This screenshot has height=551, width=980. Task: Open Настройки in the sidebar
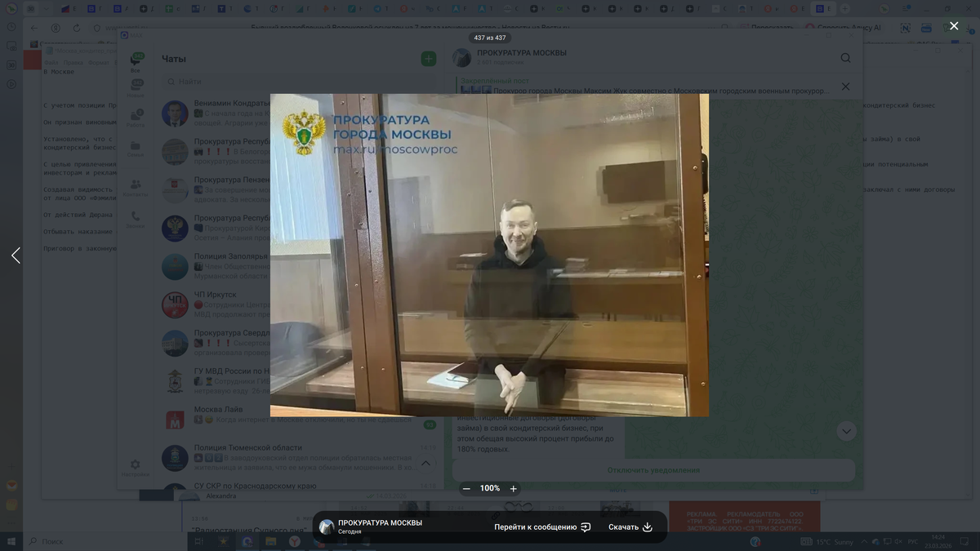(x=135, y=467)
